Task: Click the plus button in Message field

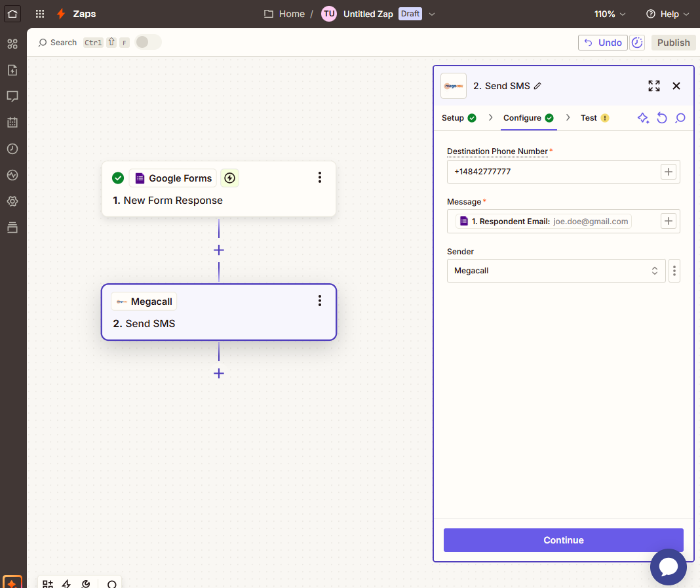Action: pos(668,222)
